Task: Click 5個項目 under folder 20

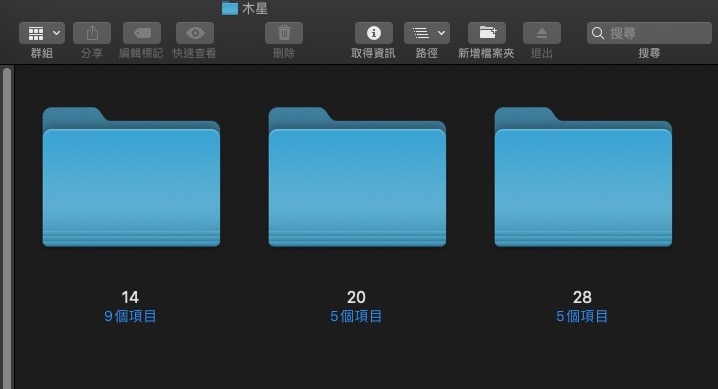Action: 356,316
